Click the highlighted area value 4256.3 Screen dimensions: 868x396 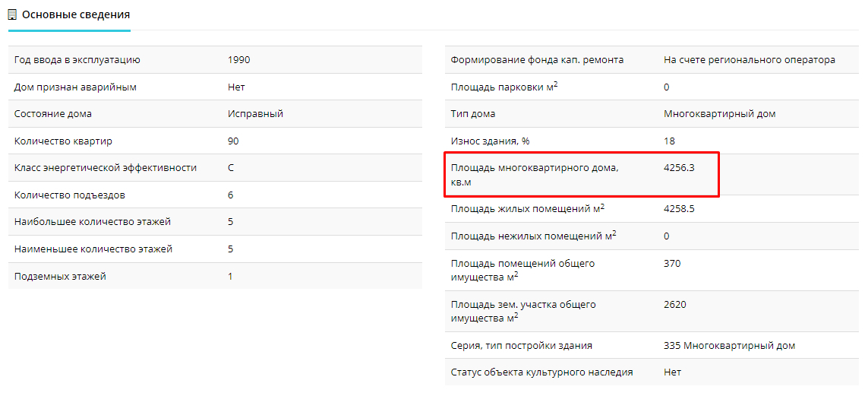point(679,168)
